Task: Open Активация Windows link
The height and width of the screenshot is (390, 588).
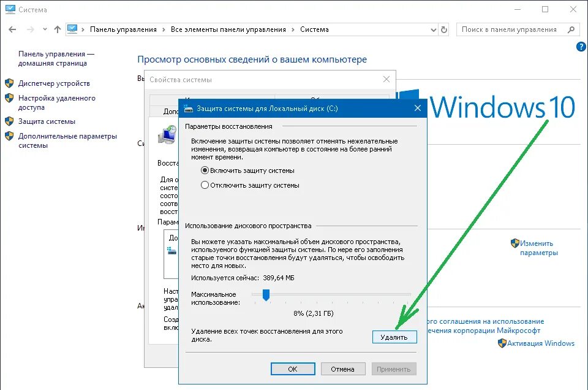Action: pyautogui.click(x=541, y=343)
